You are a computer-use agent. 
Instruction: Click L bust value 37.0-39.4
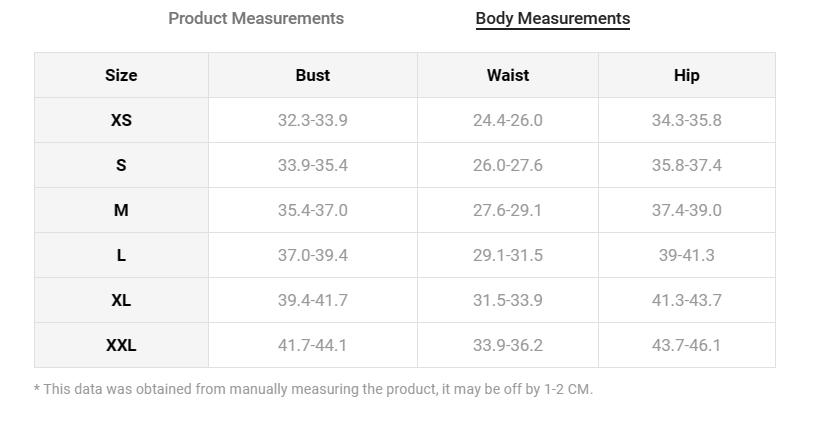312,255
